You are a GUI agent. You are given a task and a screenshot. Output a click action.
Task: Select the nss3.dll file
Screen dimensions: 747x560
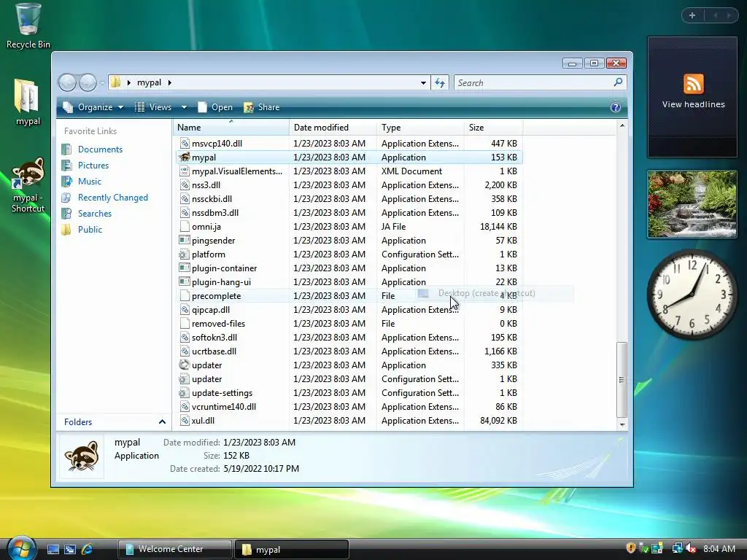point(349,184)
